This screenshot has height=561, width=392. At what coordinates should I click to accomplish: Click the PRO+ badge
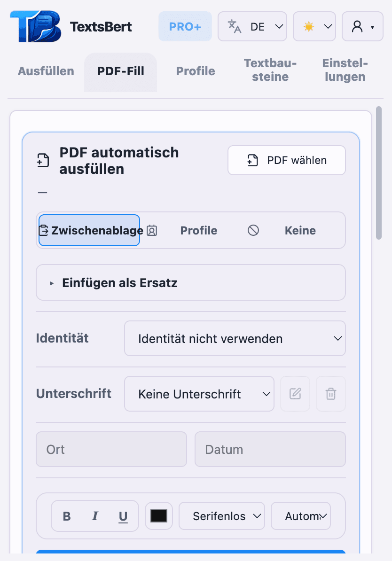pos(185,26)
